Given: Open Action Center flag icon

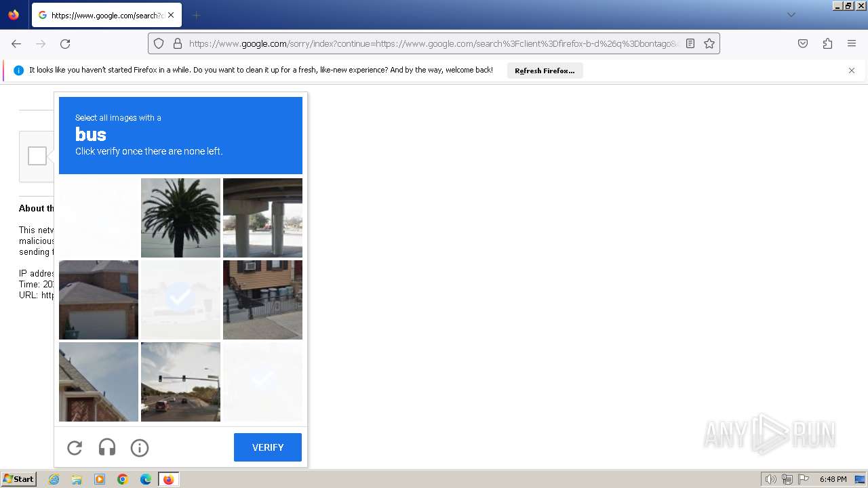Looking at the screenshot, I should (804, 479).
